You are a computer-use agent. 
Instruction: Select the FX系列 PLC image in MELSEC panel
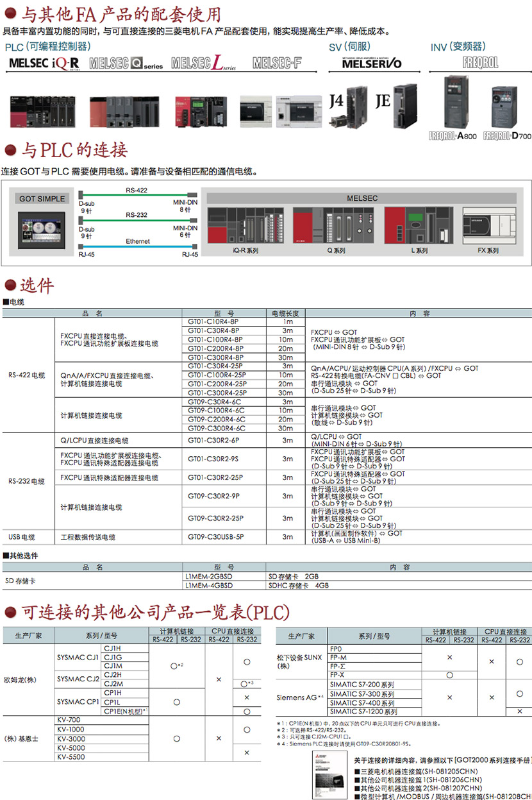click(488, 225)
